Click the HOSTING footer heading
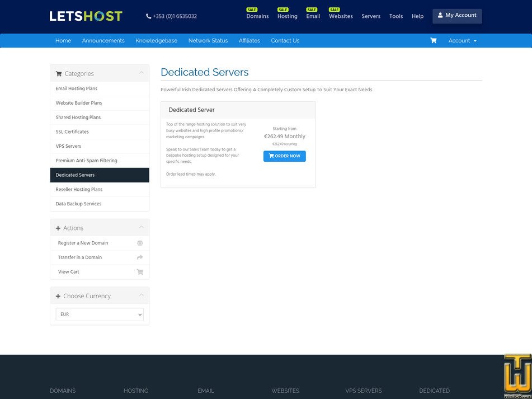This screenshot has height=399, width=532. tap(136, 391)
